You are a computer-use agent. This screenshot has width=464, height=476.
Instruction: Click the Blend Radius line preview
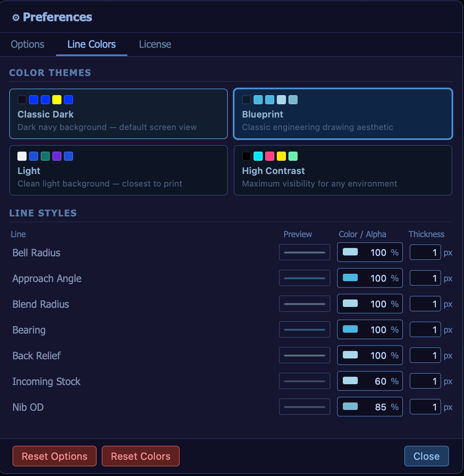click(x=304, y=304)
